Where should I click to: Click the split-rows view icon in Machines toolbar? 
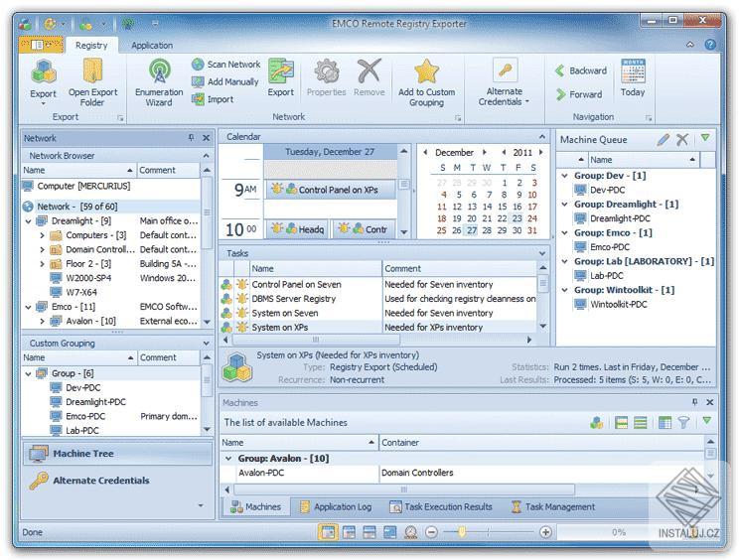(x=622, y=422)
